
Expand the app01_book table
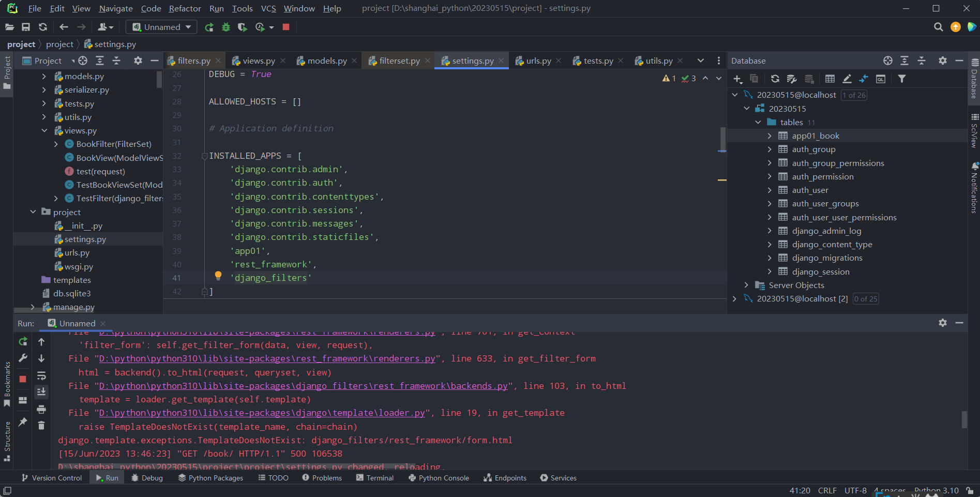click(x=770, y=136)
